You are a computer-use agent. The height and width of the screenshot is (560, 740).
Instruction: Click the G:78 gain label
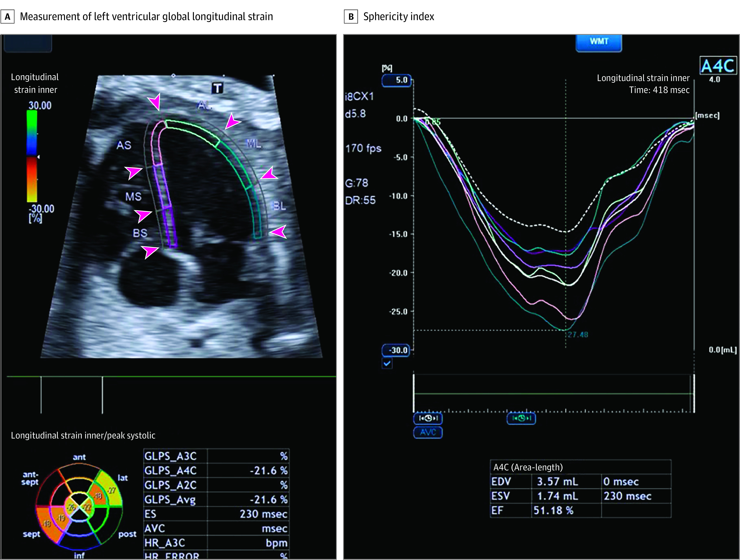[x=357, y=183]
